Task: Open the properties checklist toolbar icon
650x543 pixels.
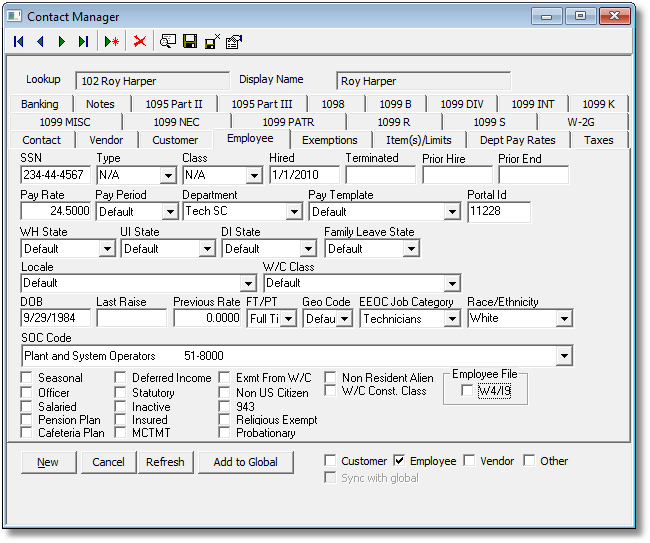Action: (234, 41)
